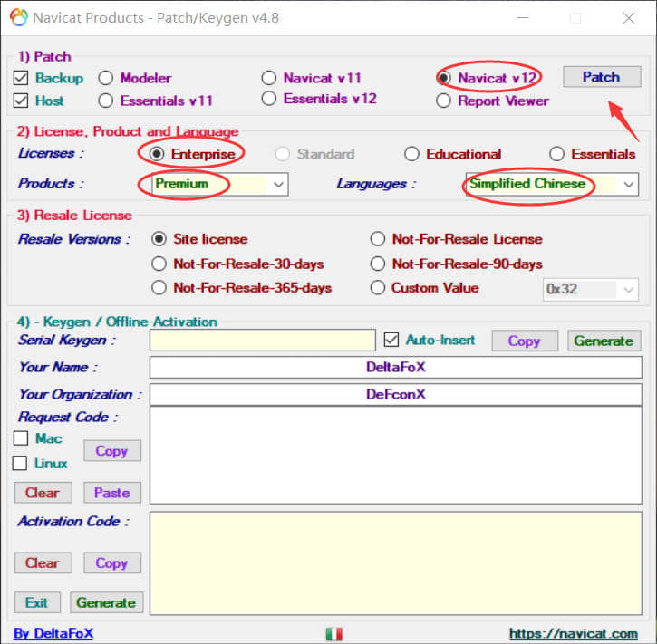Open the Languages dropdown showing Simplified Chinese
Viewport: 657px width, 644px height.
[552, 184]
